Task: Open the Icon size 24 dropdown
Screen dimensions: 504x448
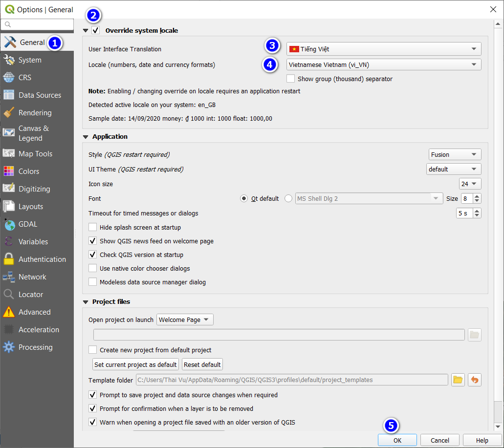Action: [470, 184]
